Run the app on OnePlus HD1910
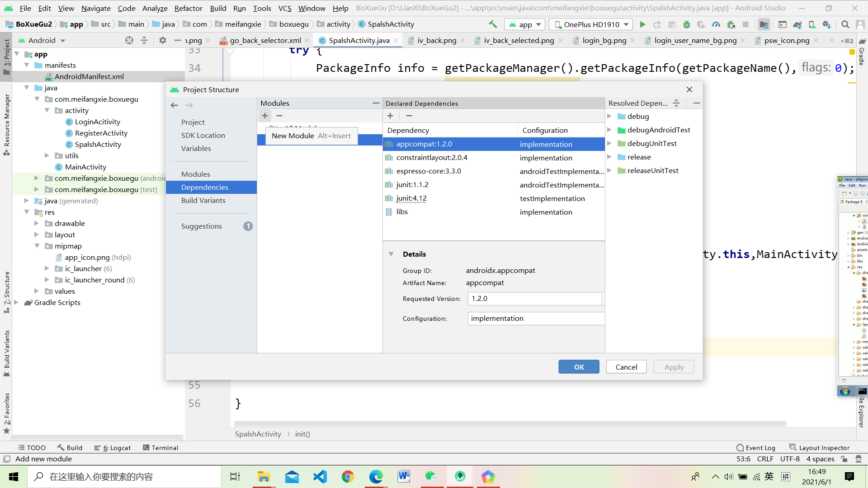The width and height of the screenshot is (868, 488). 643,24
